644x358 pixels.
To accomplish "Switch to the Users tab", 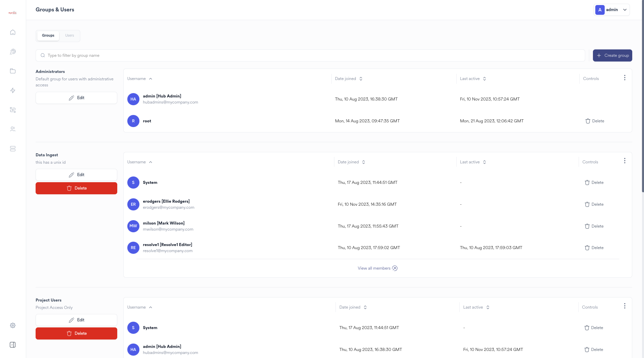I will [69, 35].
